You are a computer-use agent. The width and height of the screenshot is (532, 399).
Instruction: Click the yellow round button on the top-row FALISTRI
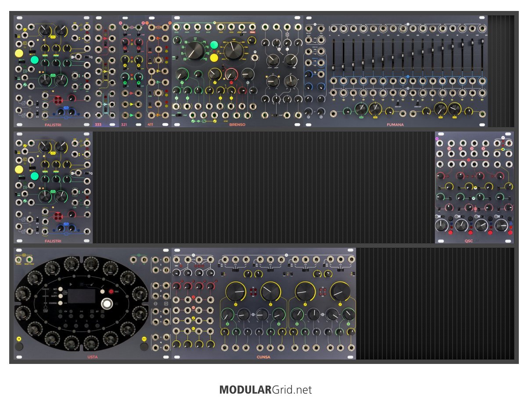[x=19, y=53]
